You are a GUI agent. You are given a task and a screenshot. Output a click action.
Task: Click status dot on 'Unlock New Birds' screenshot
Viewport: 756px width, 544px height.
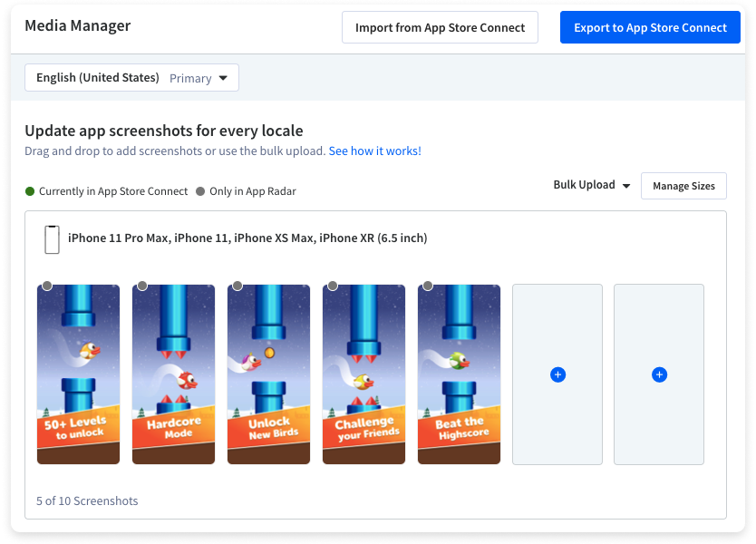pyautogui.click(x=237, y=286)
